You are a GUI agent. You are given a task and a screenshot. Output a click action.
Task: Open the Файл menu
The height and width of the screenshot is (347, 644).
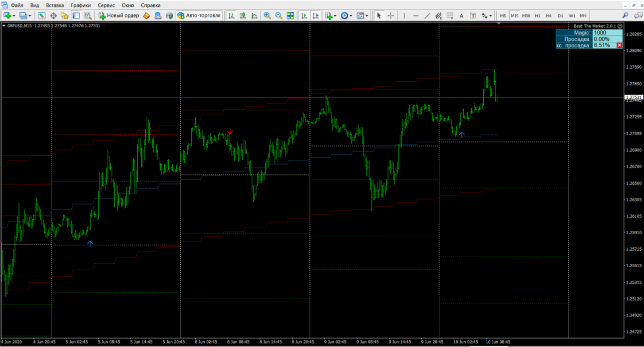tap(17, 5)
